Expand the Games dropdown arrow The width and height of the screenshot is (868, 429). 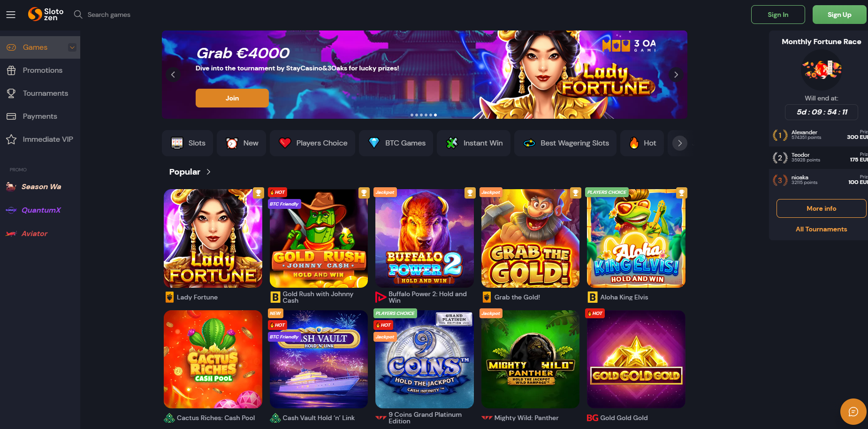click(72, 47)
